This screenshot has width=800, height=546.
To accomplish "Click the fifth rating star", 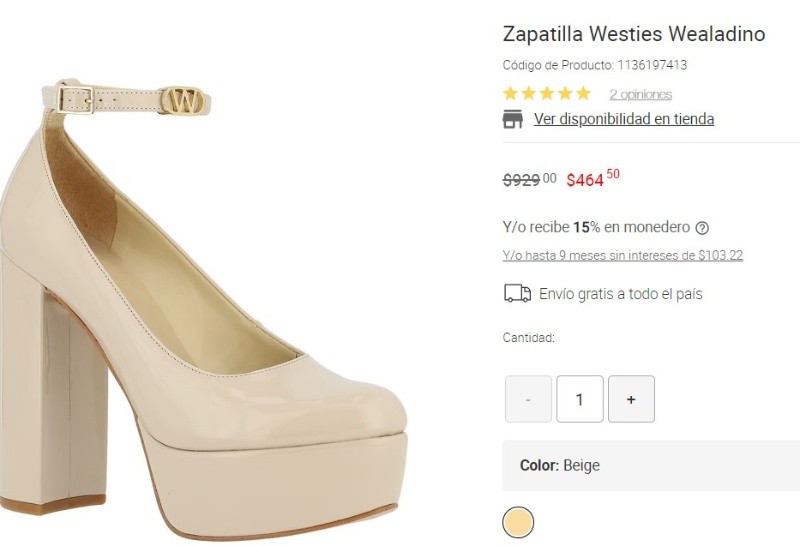I will (583, 94).
